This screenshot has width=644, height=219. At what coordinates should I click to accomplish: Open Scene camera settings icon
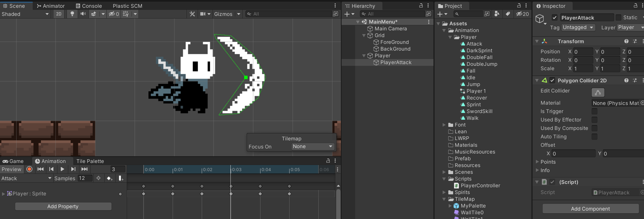(x=203, y=14)
